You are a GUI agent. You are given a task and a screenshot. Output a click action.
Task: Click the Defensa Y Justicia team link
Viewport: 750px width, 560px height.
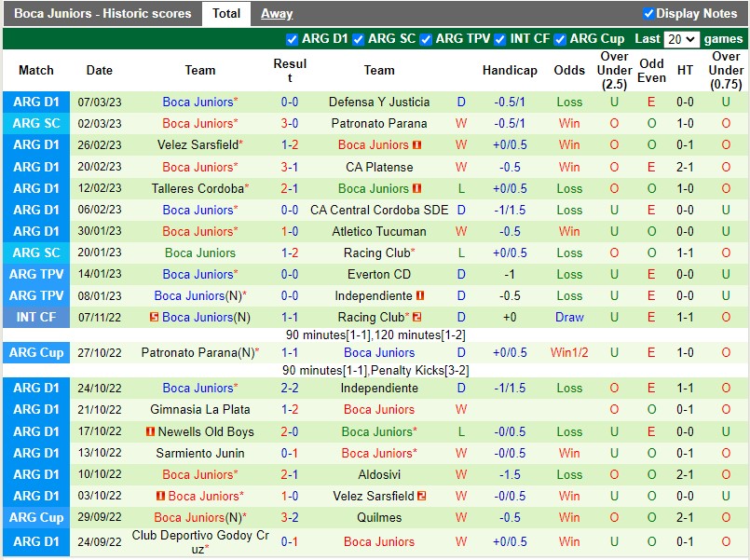(x=379, y=102)
